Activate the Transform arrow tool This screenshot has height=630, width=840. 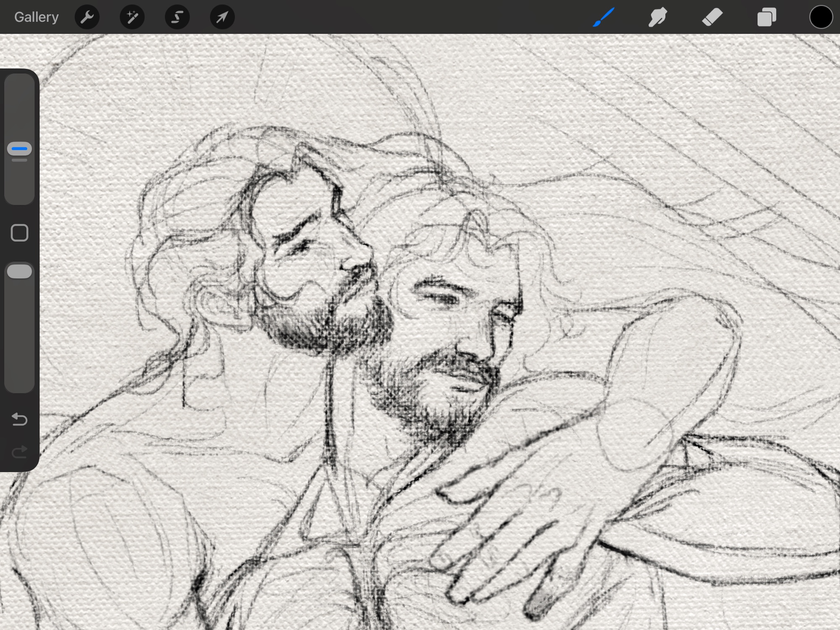pyautogui.click(x=222, y=17)
